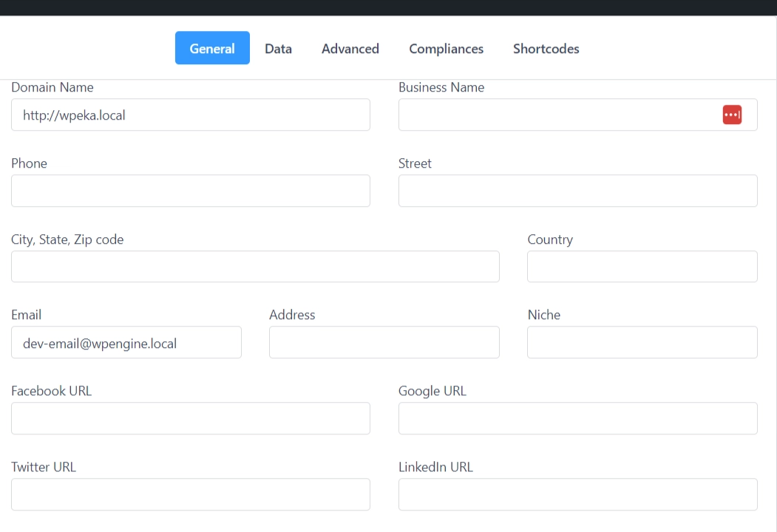
Task: Select the Phone input field
Action: point(190,191)
